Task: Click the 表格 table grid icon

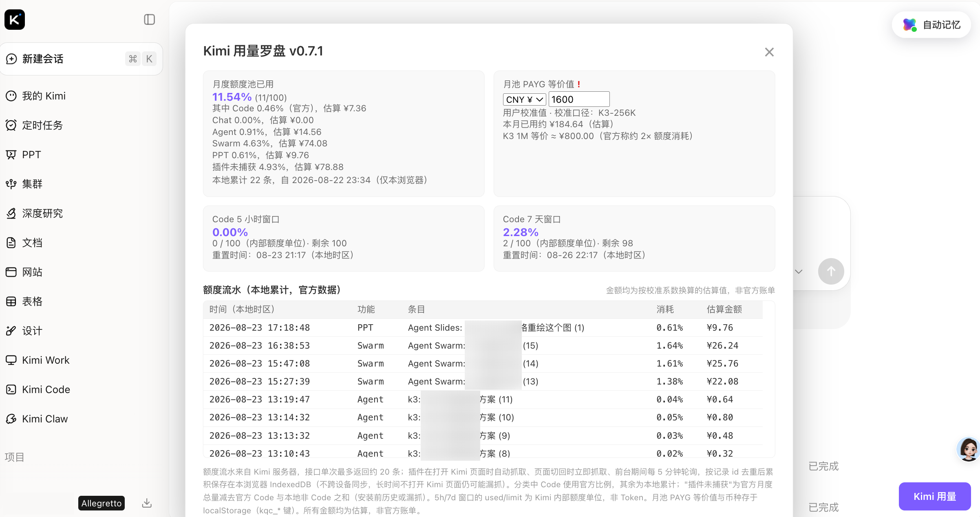Action: pos(11,301)
